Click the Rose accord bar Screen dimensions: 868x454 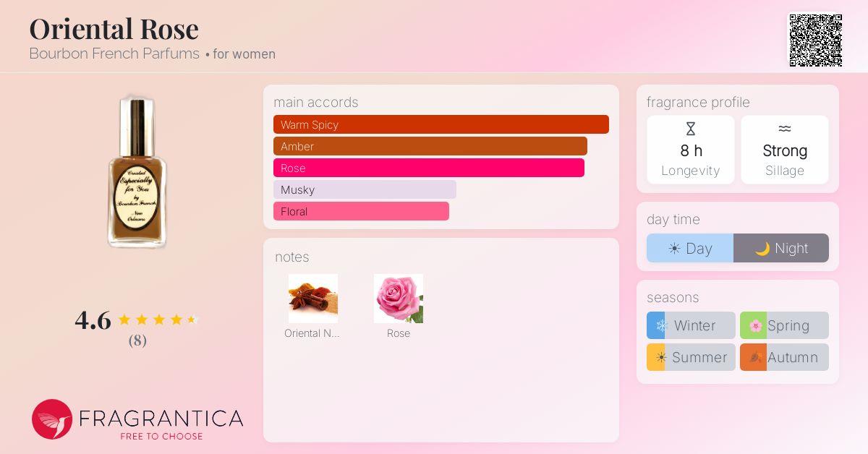point(429,168)
